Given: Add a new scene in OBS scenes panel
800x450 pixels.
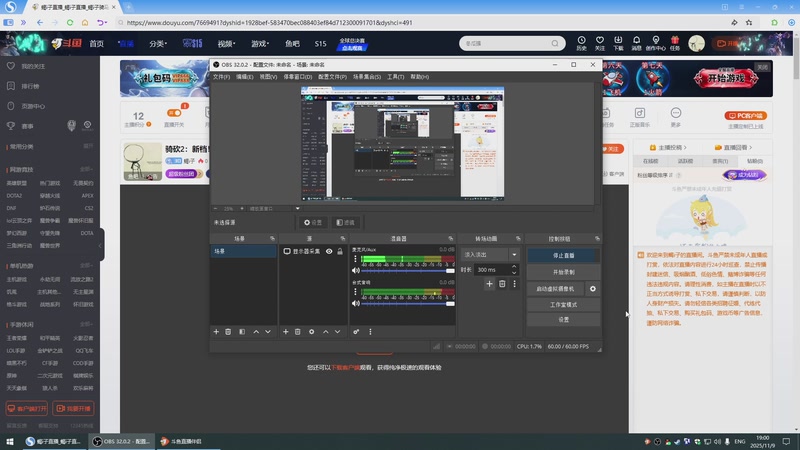Looking at the screenshot, I should click(x=216, y=332).
